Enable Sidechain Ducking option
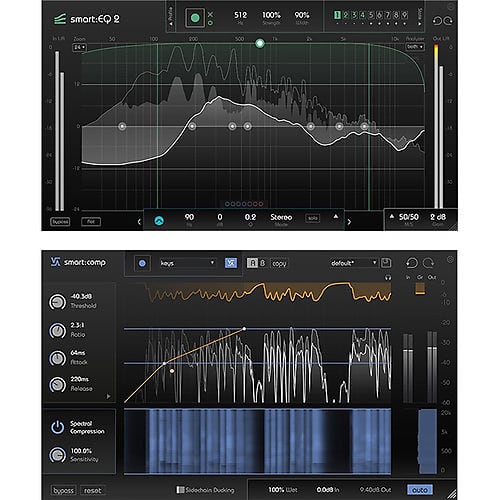The height and width of the screenshot is (500, 500). point(206,490)
